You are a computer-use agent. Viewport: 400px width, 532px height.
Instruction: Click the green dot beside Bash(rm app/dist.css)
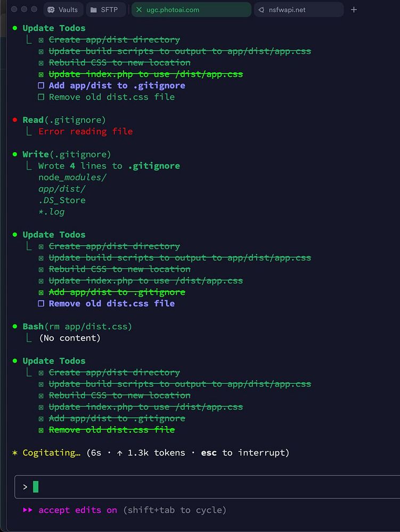point(15,327)
